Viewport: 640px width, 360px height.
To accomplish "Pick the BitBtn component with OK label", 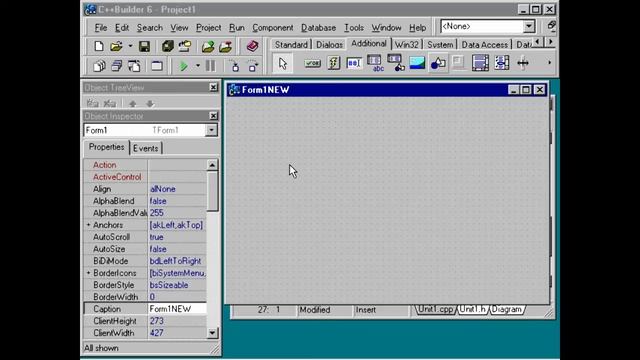I will coord(313,63).
